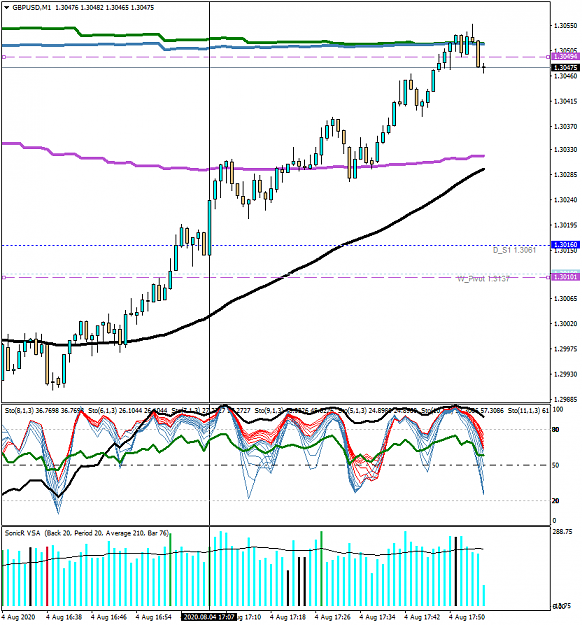
Task: Click the 1.30330 price scale value
Action: click(x=566, y=149)
